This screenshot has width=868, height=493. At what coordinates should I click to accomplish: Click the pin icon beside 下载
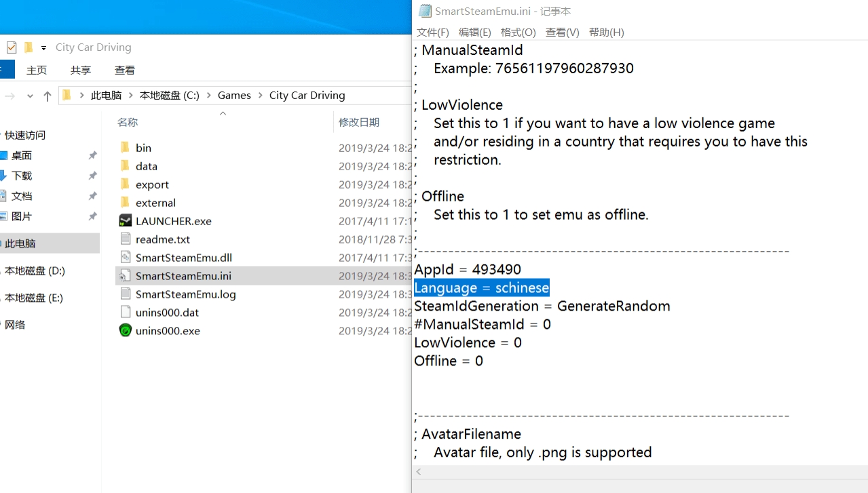[x=92, y=176]
